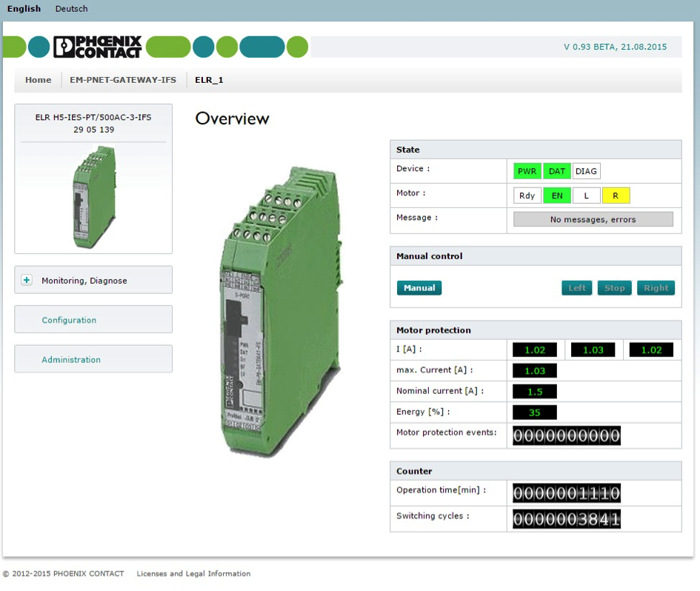Viewport: 700px width, 591px height.
Task: Navigate to EM-PNET-GATEWAY-IFS breadcrumb
Action: pyautogui.click(x=123, y=80)
